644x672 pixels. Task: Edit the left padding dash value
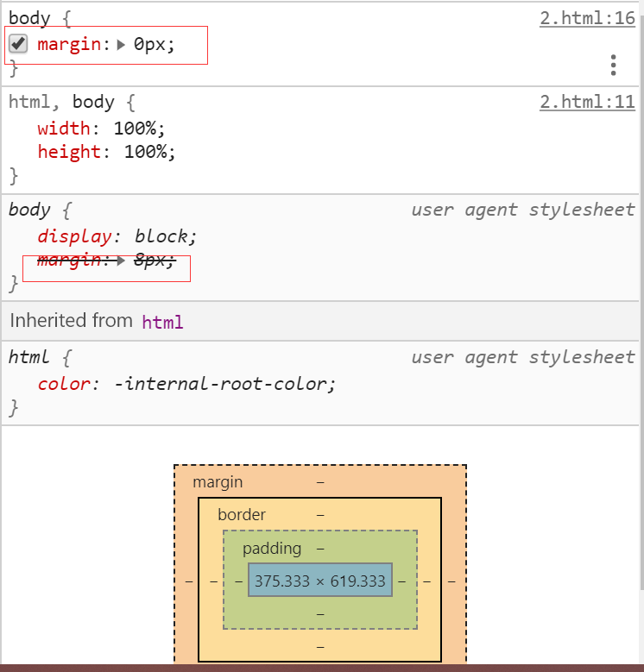[238, 581]
